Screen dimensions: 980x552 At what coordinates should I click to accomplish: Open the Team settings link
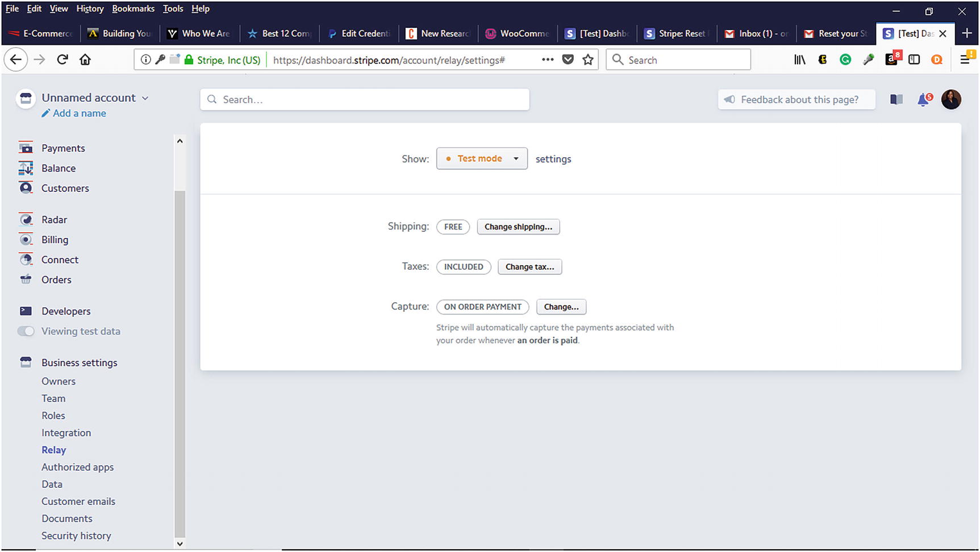53,398
